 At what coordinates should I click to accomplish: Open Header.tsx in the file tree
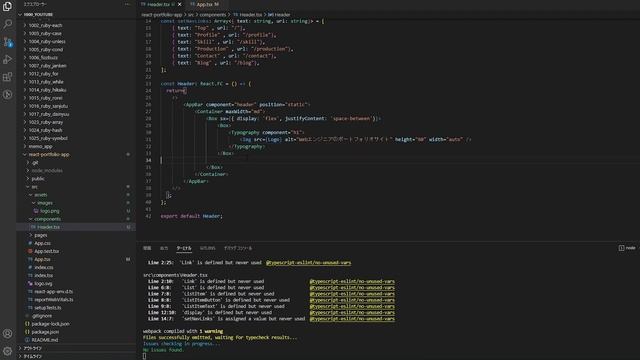click(x=48, y=227)
